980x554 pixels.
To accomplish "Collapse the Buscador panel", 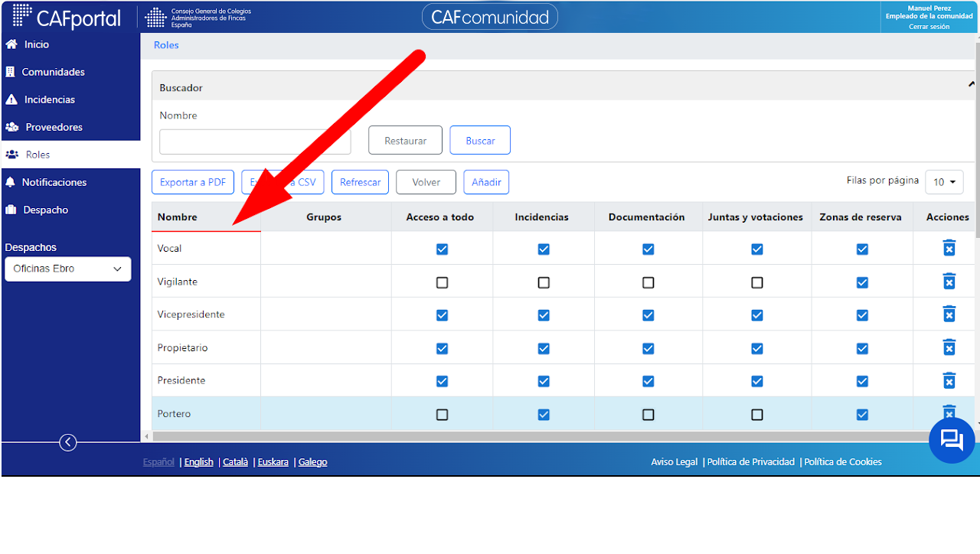I will coord(972,84).
